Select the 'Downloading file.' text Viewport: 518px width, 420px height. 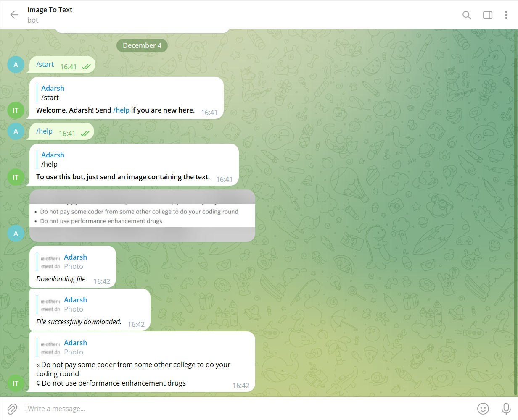62,279
